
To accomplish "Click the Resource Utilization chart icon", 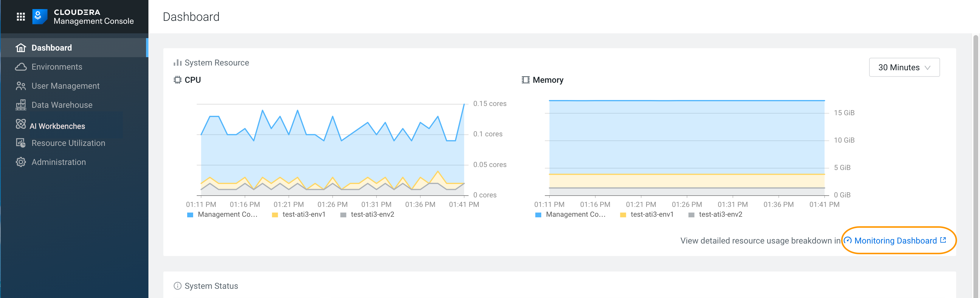I will [x=21, y=143].
